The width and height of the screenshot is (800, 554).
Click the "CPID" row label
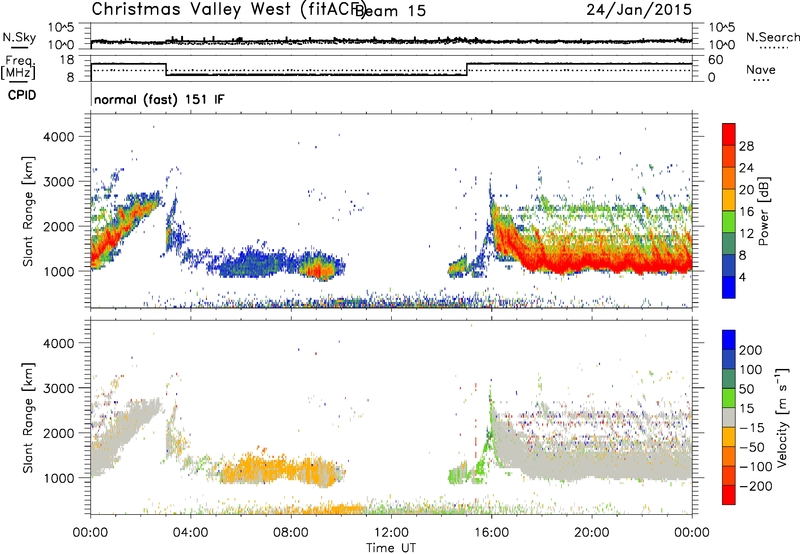[22, 95]
